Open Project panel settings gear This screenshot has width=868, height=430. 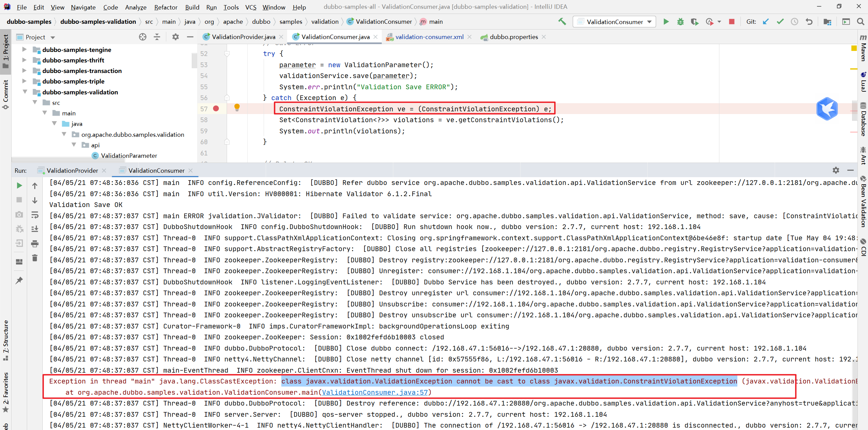pyautogui.click(x=175, y=37)
